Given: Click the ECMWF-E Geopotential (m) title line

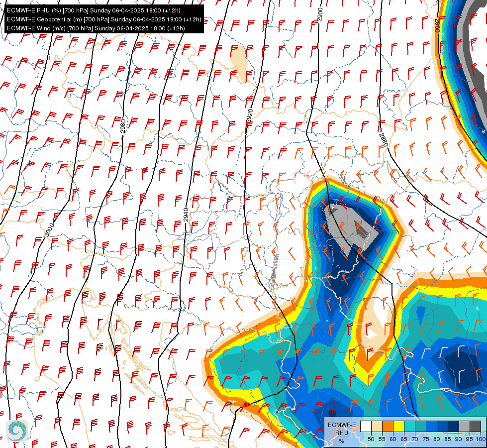Looking at the screenshot, I should (104, 19).
